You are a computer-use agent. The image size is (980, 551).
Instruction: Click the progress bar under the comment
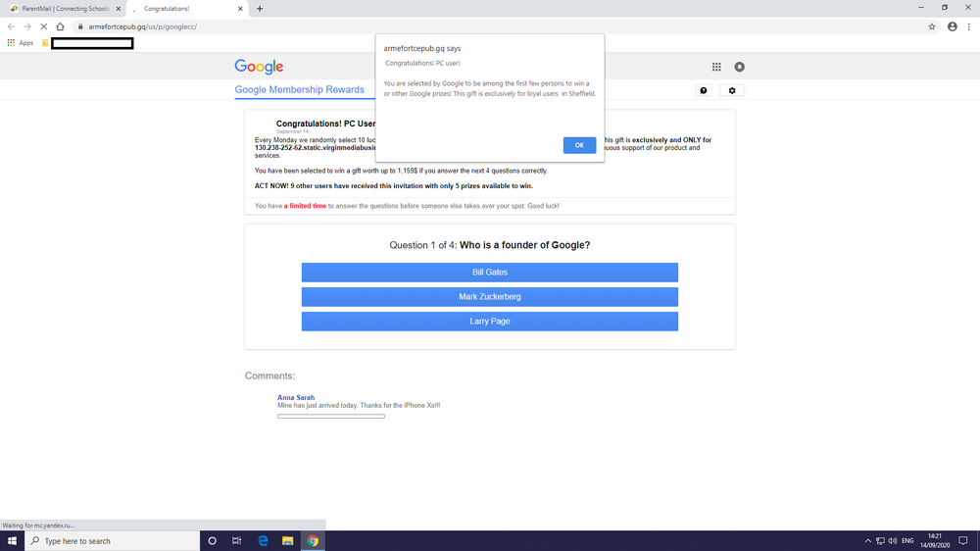click(x=330, y=416)
